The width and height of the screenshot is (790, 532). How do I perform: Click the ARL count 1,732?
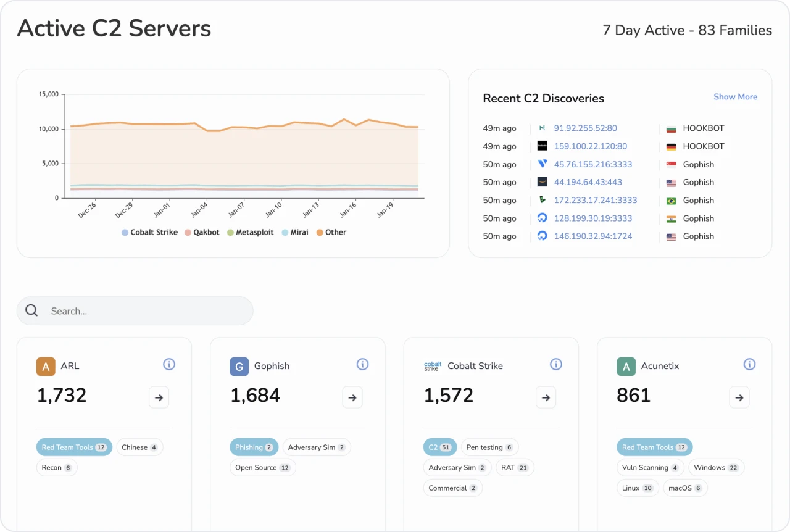tap(62, 396)
